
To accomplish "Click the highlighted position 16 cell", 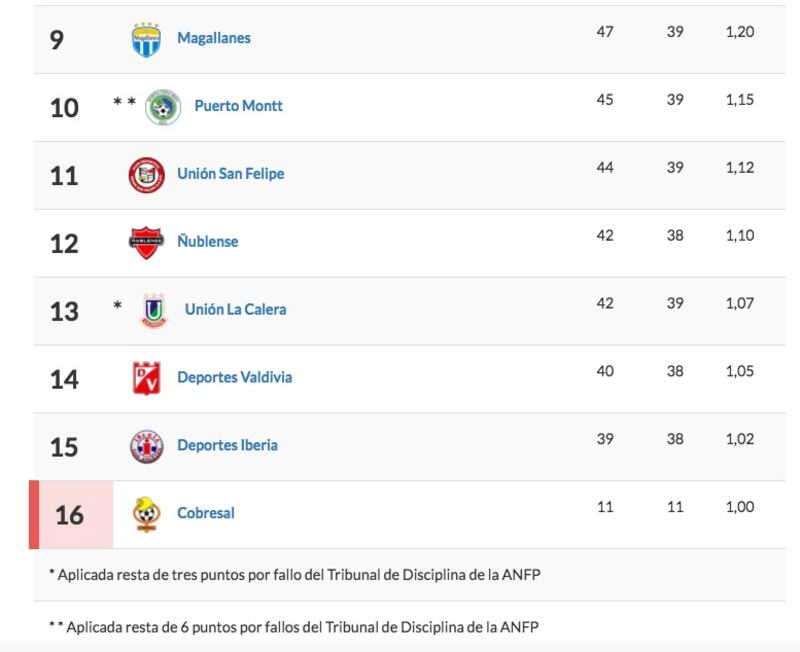I will pyautogui.click(x=71, y=515).
